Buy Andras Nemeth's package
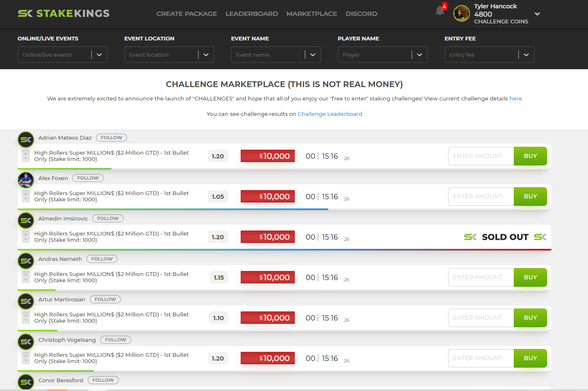This screenshot has height=391, width=588. point(530,277)
